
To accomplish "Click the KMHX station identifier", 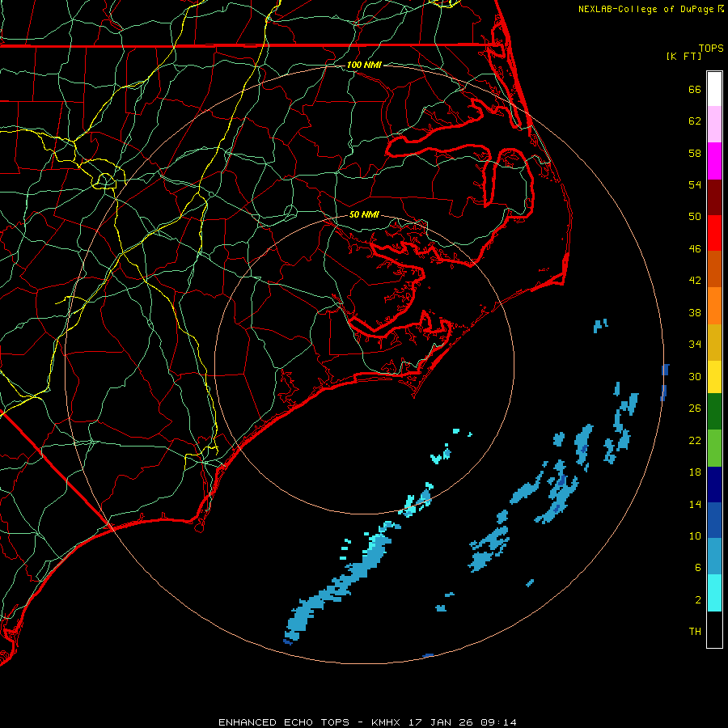I will (387, 722).
